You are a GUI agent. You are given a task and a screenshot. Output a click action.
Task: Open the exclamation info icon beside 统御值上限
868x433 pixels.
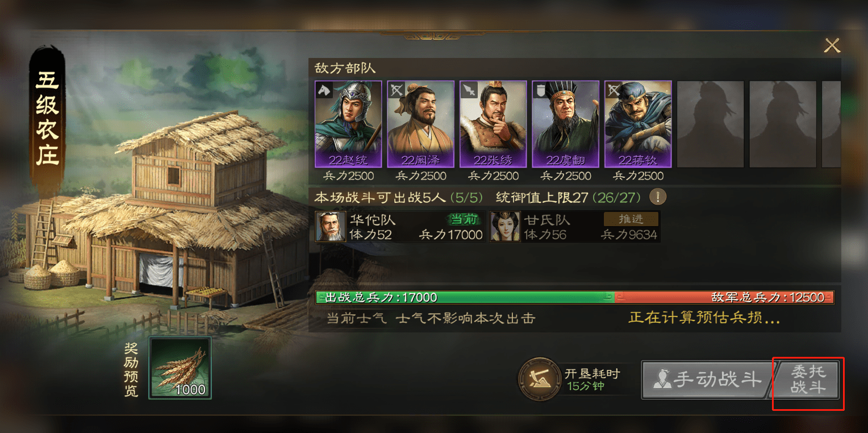click(x=658, y=197)
